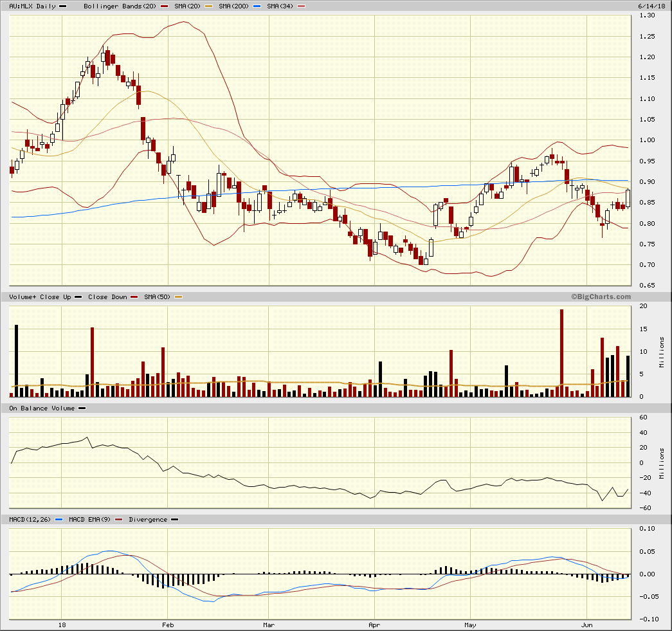The height and width of the screenshot is (631, 672).
Task: Click the 0.05 MACD axis label
Action: tap(647, 551)
